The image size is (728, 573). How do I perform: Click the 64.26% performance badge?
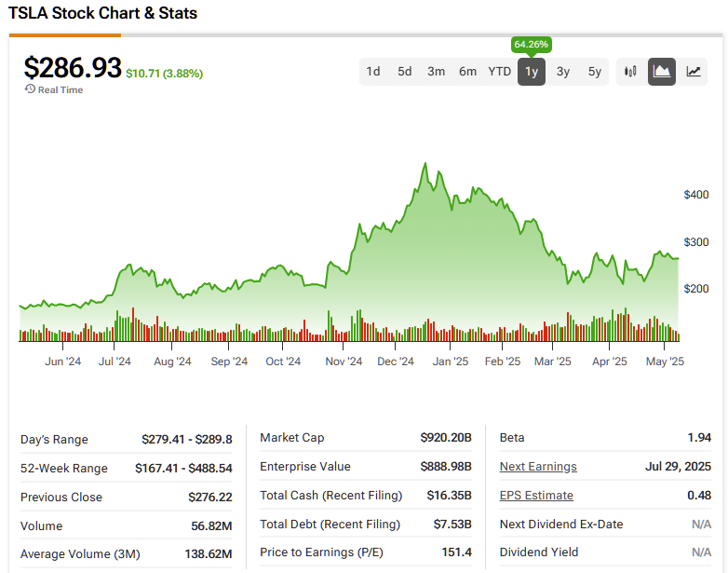point(532,45)
